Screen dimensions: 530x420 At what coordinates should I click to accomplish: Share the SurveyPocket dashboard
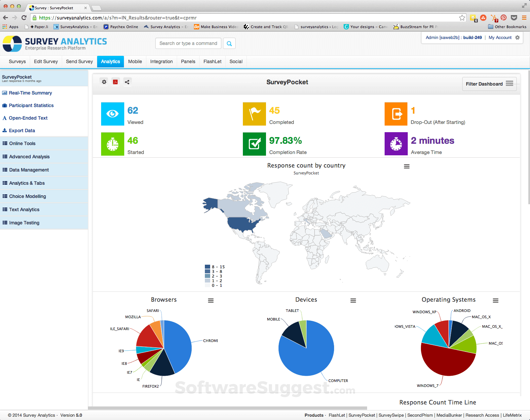tap(127, 82)
